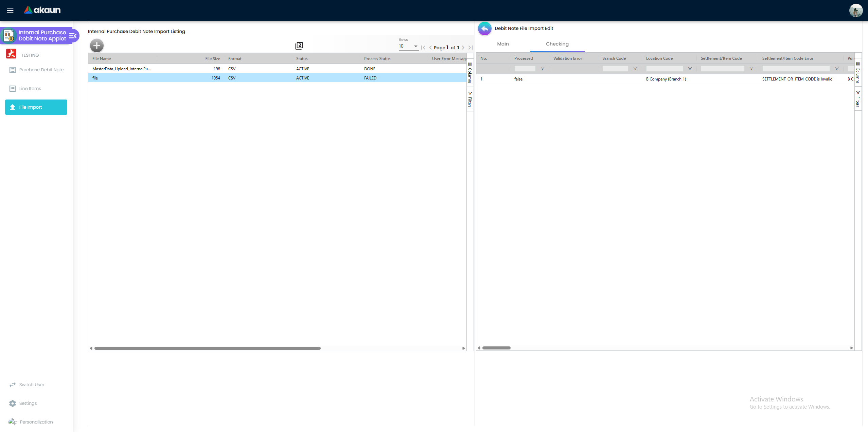
Task: Click Branch Code filter input
Action: tap(615, 69)
